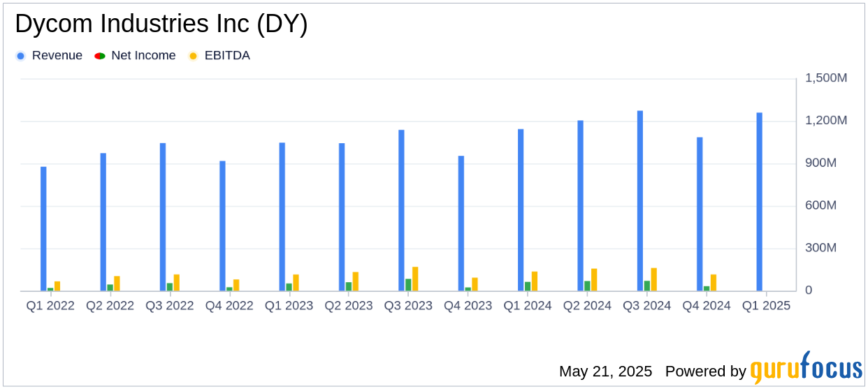Click the Q2 2024 green Net Income bar
Screen dimensions: 868x389
[x=588, y=286]
